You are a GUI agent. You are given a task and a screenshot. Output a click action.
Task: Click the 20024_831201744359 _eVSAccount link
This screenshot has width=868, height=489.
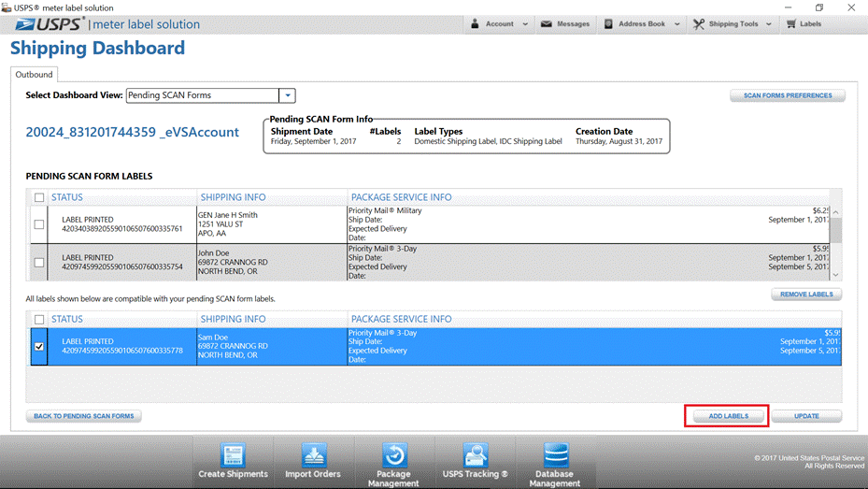(x=133, y=133)
